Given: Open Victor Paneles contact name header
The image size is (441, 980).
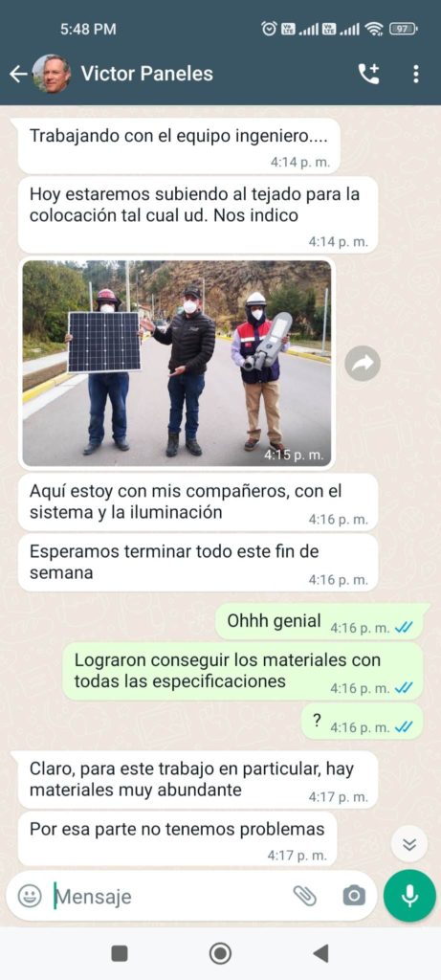Looking at the screenshot, I should [146, 74].
